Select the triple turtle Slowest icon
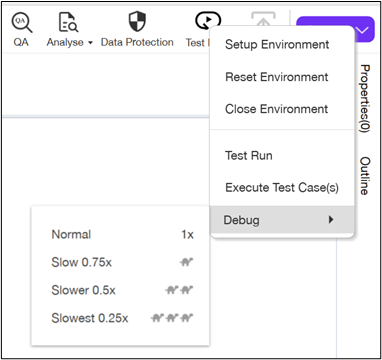This screenshot has height=360, width=382. coord(172,318)
